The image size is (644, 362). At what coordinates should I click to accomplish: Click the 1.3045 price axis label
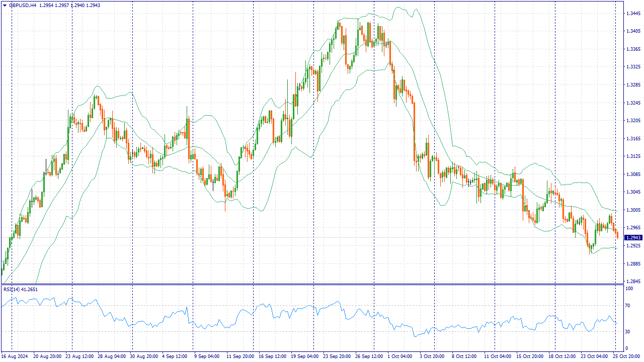coord(633,192)
